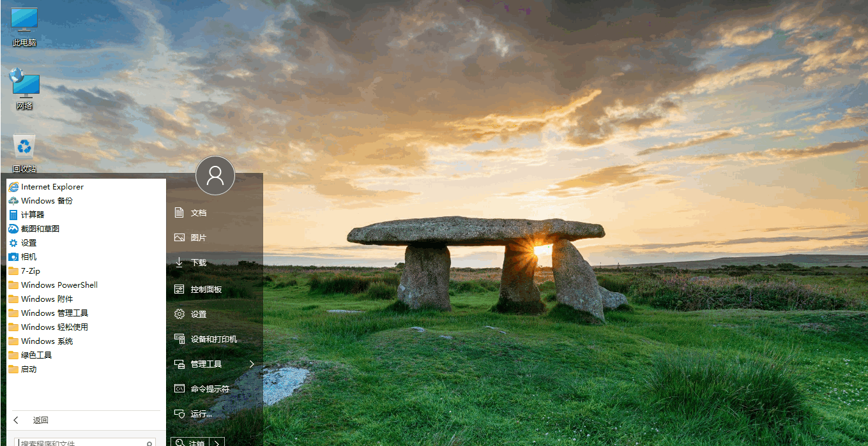The image size is (868, 446).
Task: Launch the 计算器 calculator app
Action: point(86,215)
